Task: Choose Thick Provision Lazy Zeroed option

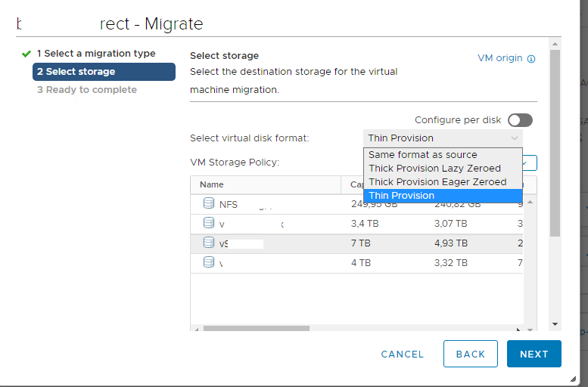Action: pos(443,169)
